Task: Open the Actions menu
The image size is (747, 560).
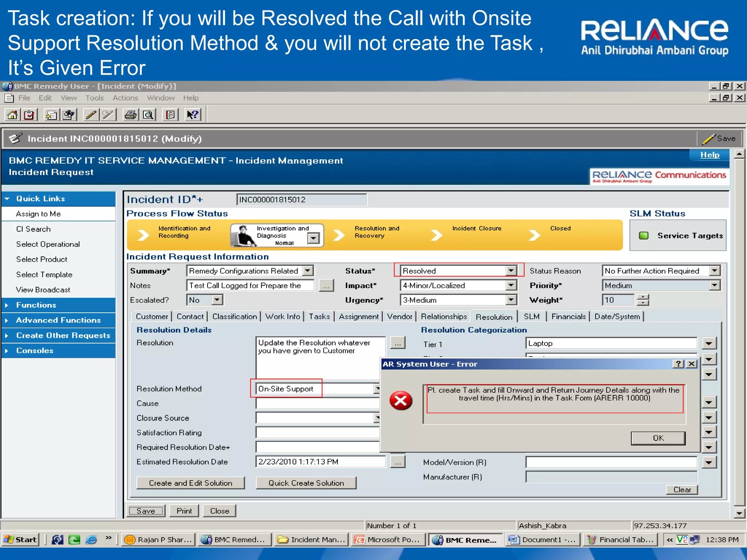Action: click(x=125, y=98)
